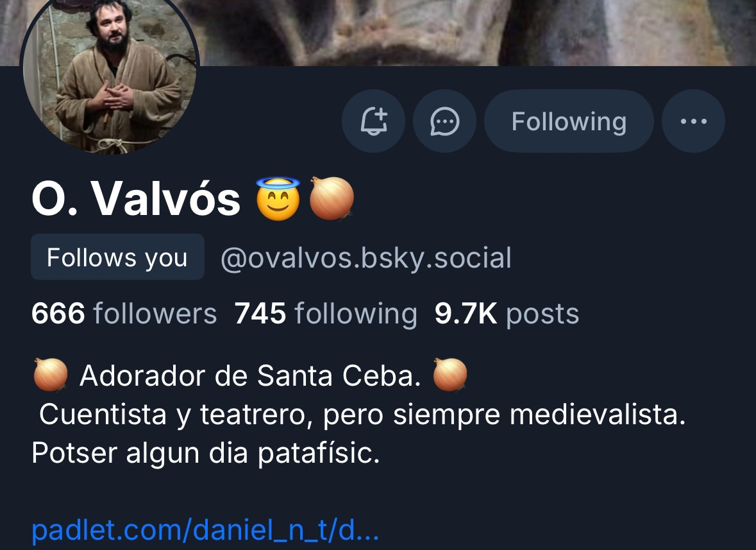Viewport: 756px width, 550px height.
Task: Click the onion emoji before Adorador
Action: [x=51, y=374]
